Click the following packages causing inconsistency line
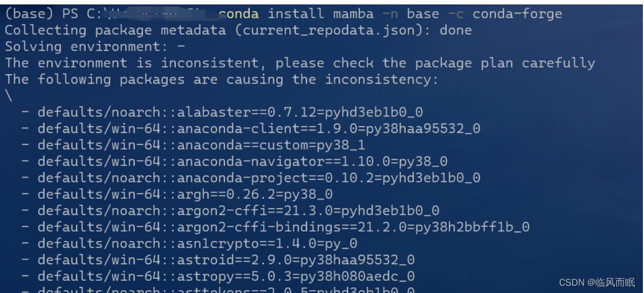Screen dimensions: 644x293 [222, 80]
